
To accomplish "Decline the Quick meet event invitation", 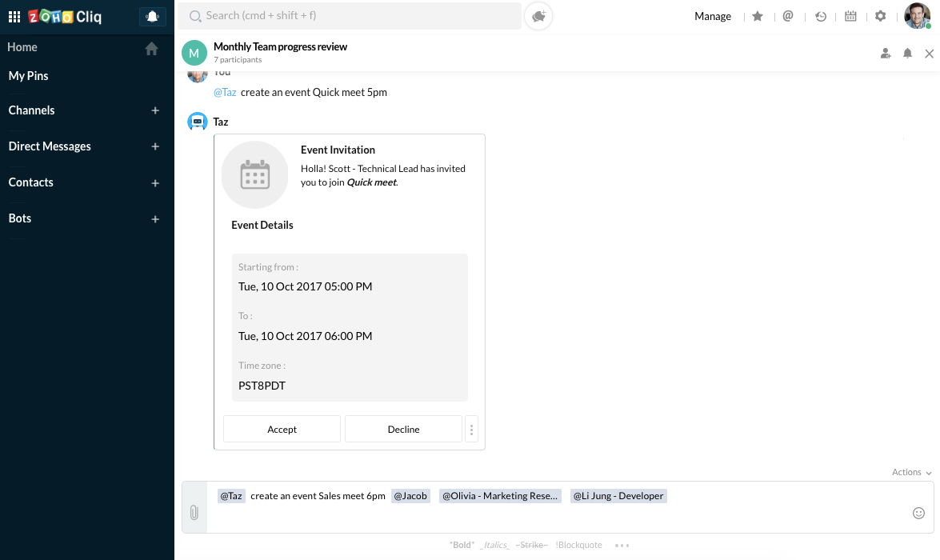I will coord(403,430).
